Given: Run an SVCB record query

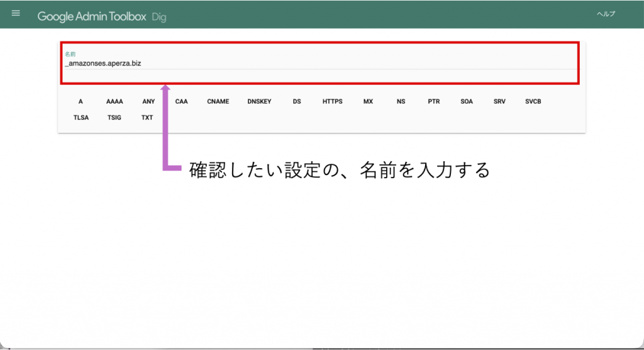Looking at the screenshot, I should [x=533, y=101].
